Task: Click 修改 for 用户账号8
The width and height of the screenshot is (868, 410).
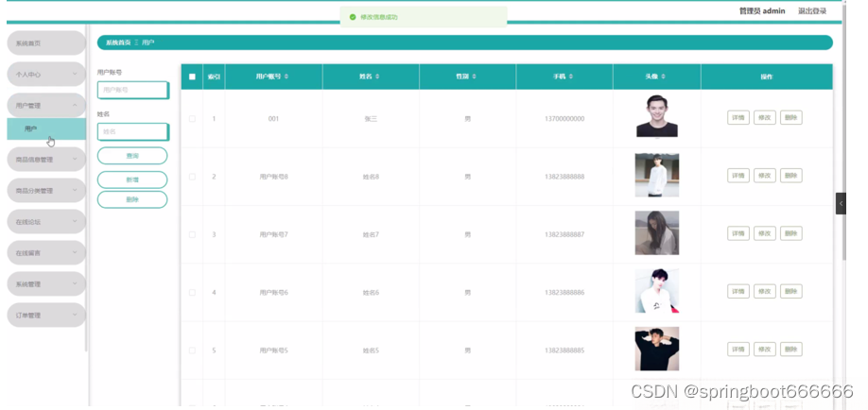Action: pos(765,176)
